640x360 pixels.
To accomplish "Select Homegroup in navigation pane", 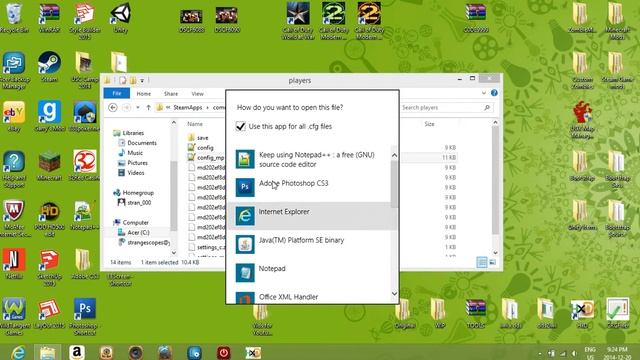I will 138,193.
